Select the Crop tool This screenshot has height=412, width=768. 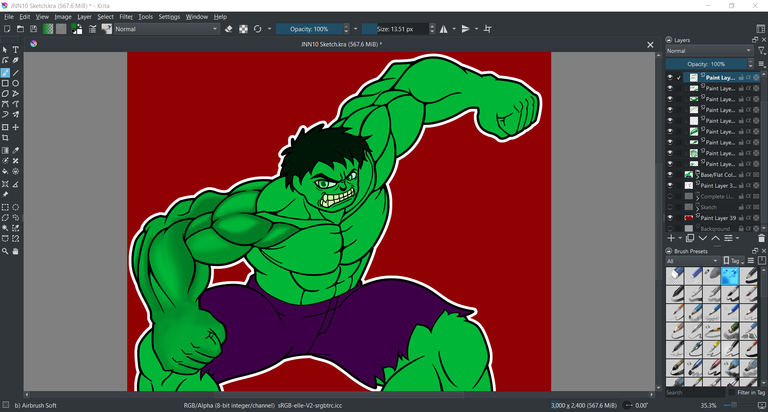(x=5, y=138)
